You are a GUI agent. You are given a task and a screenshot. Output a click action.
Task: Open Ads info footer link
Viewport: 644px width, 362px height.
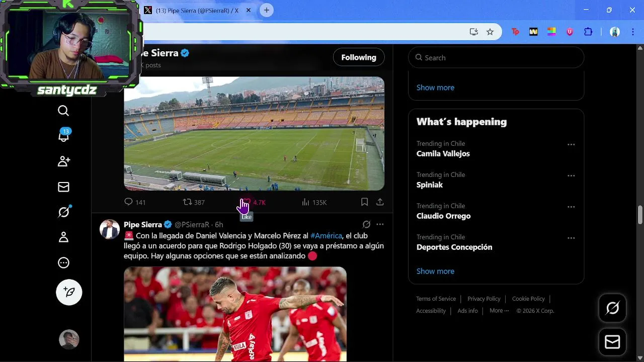tap(467, 311)
